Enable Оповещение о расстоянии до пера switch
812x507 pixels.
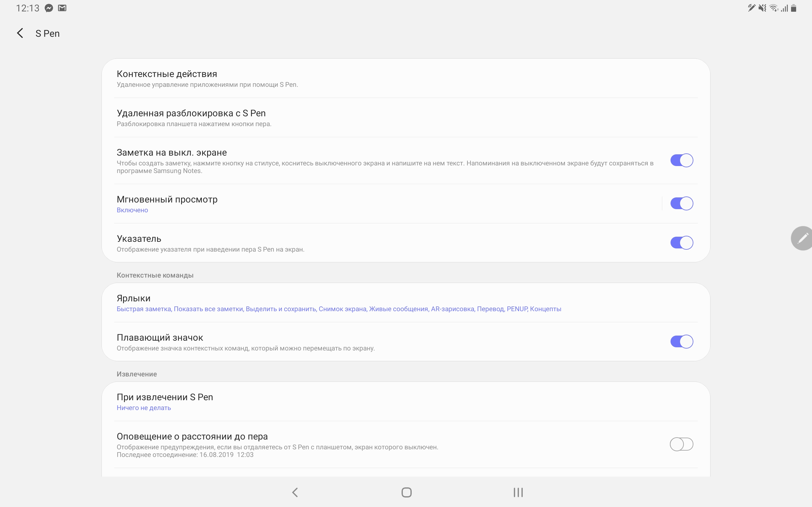pyautogui.click(x=681, y=444)
